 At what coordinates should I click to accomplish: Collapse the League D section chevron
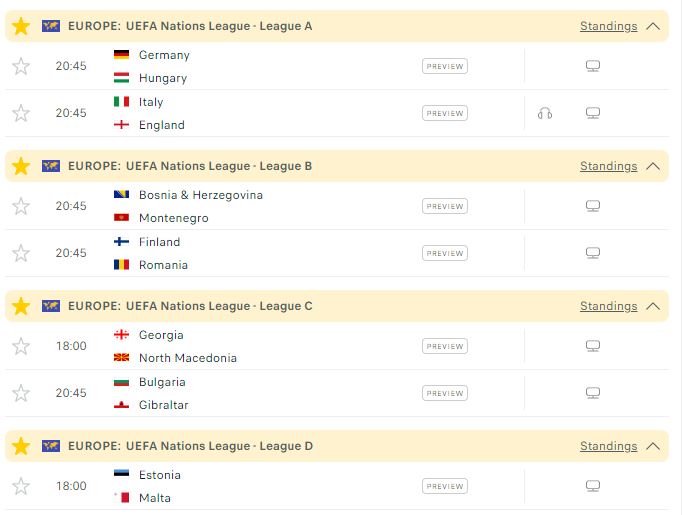coord(653,446)
